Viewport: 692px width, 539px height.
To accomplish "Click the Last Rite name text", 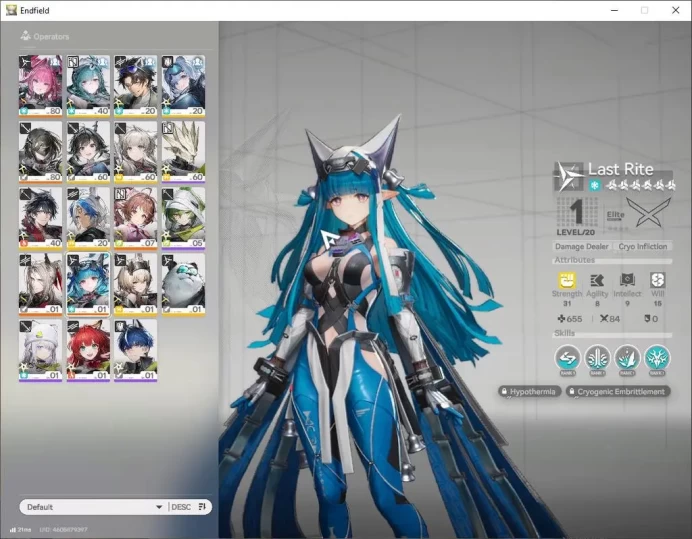I will click(621, 169).
